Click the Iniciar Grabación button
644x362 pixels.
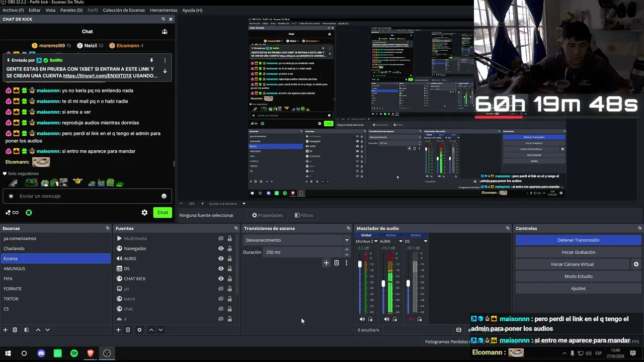[578, 252]
